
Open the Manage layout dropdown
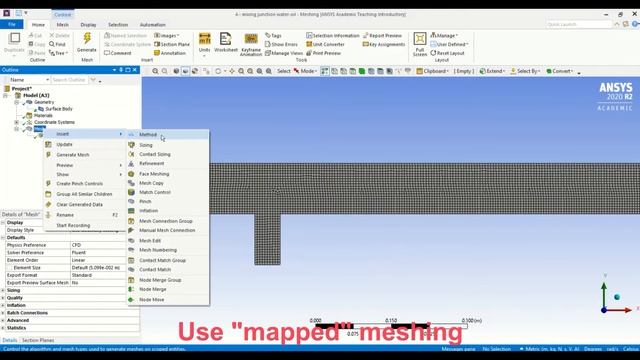click(444, 36)
